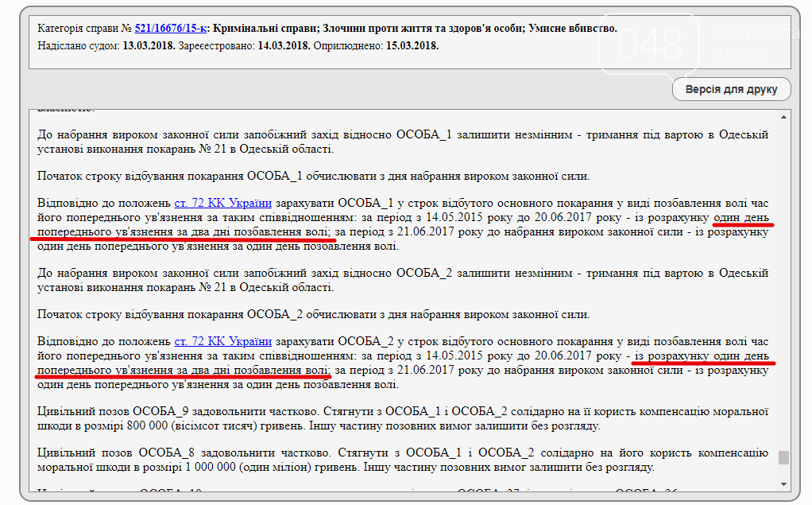Click the name "ОСОБА_8" in civil claim

click(x=166, y=453)
